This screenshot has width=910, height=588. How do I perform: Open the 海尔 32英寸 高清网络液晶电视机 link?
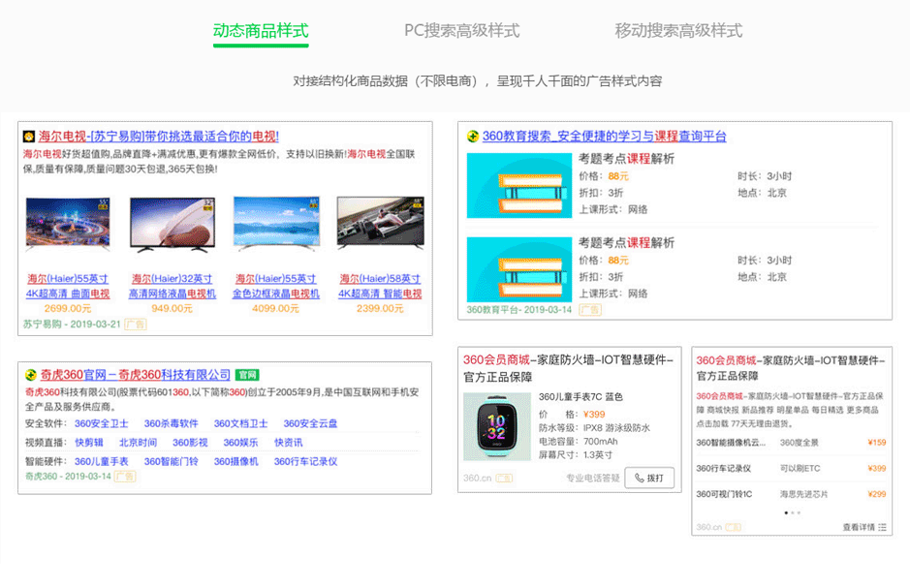click(172, 287)
